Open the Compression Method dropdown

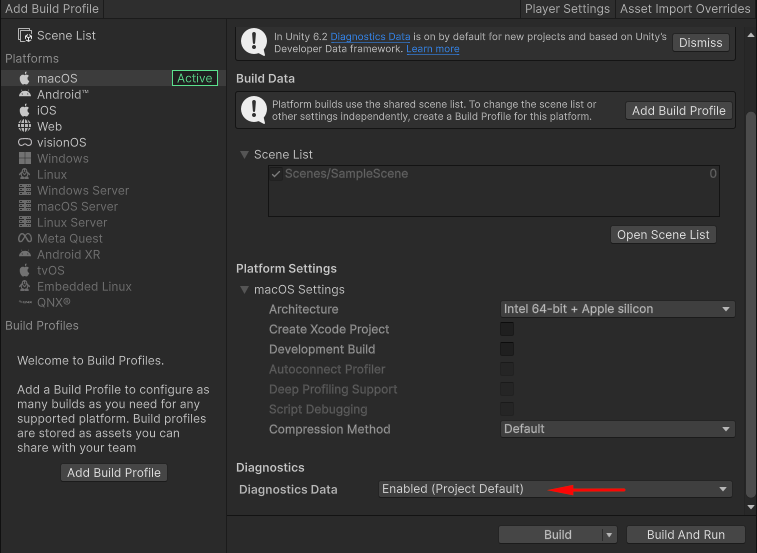pos(617,429)
